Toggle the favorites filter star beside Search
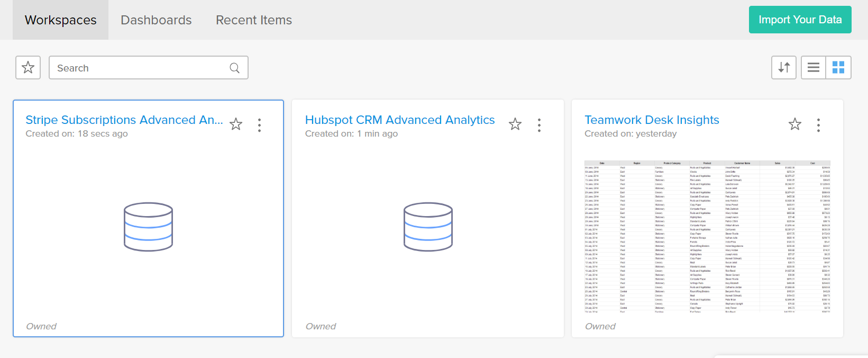 (28, 68)
